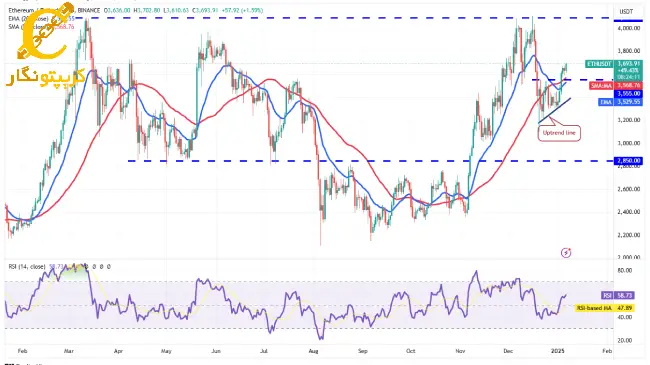Screen dimensions: 650x365
Task: Click the Oct label on time axis
Action: point(410,351)
